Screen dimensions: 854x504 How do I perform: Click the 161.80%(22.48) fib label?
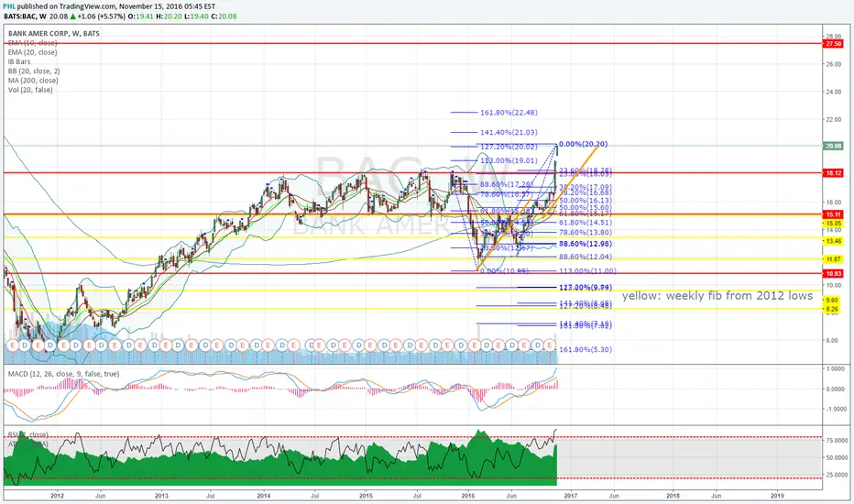tap(509, 112)
